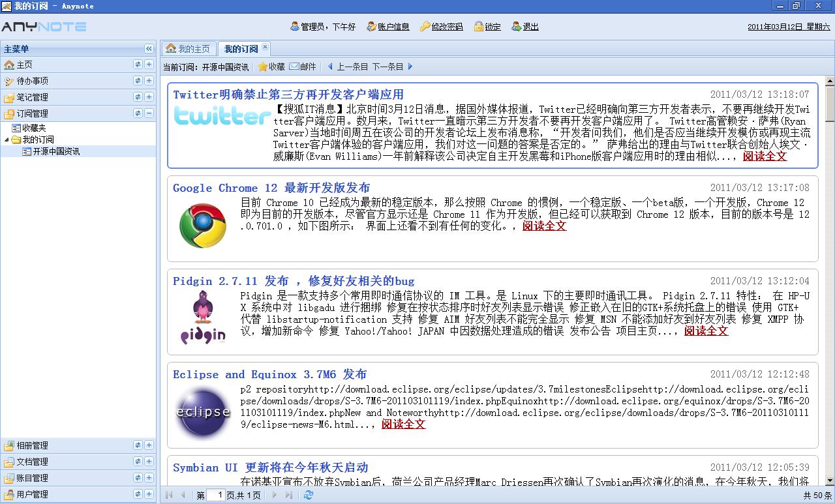
Task: Refresh the 主页 panel
Action: click(x=138, y=65)
